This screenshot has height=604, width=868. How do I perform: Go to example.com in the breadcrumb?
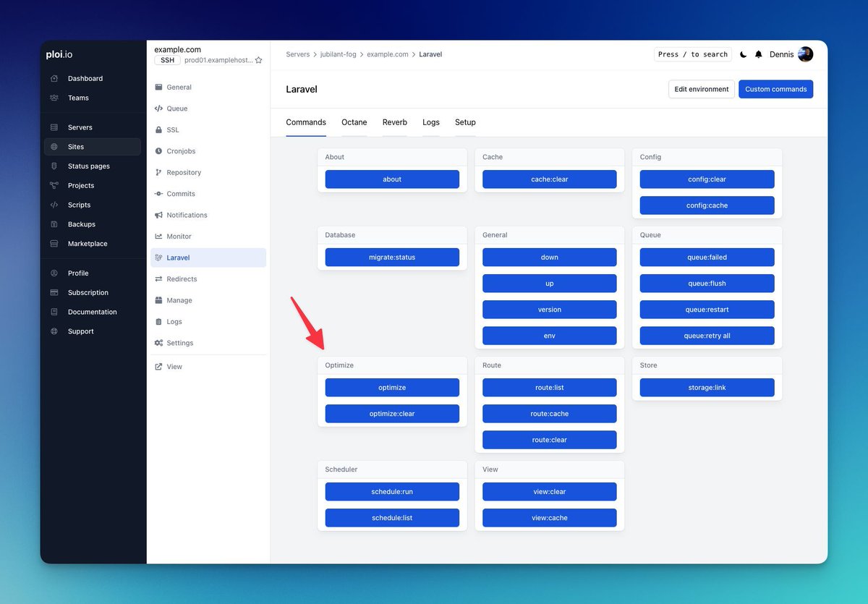coord(388,54)
